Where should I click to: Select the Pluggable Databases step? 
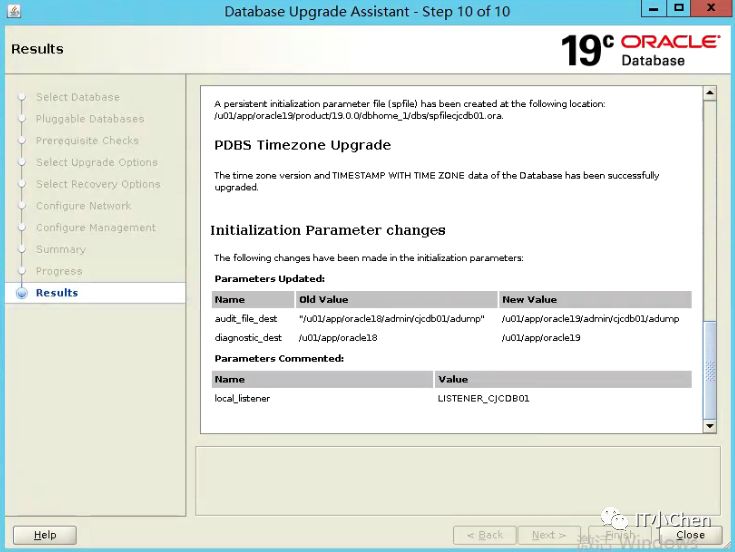point(90,119)
